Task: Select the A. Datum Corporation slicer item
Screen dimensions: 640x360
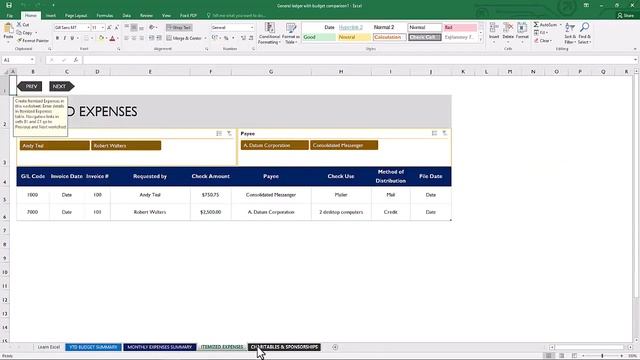Action: coord(275,145)
